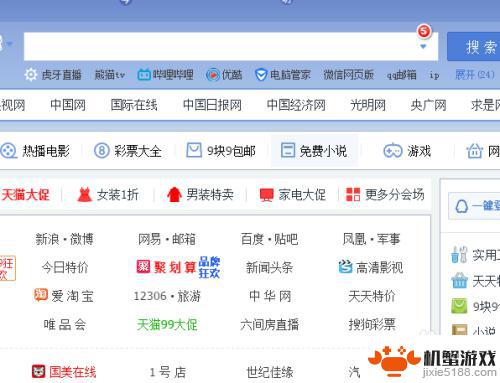Select the red shirt icon for 男装特卖
The width and height of the screenshot is (500, 383).
(174, 195)
